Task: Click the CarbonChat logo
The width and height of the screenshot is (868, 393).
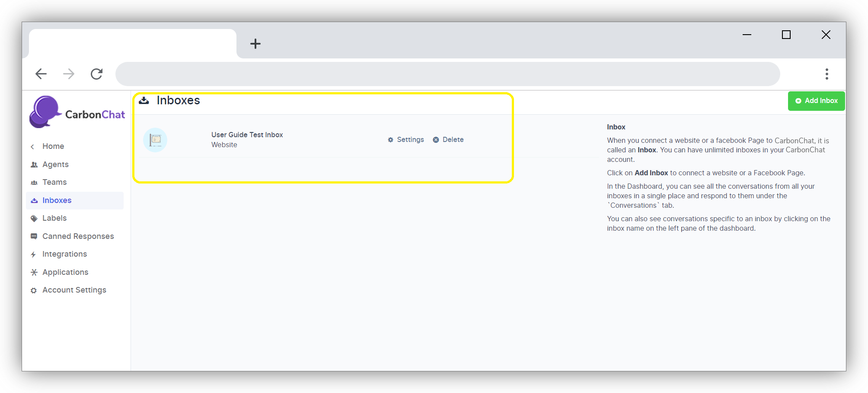Action: click(x=77, y=113)
